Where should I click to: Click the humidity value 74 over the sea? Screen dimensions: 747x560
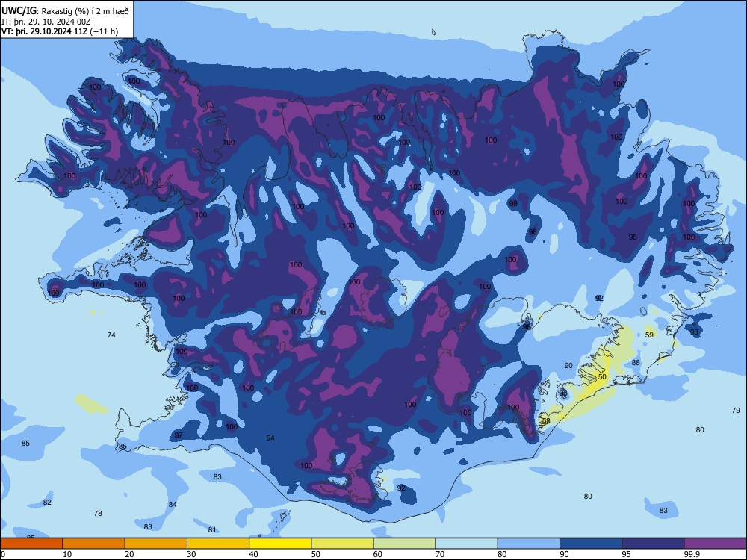pos(111,335)
